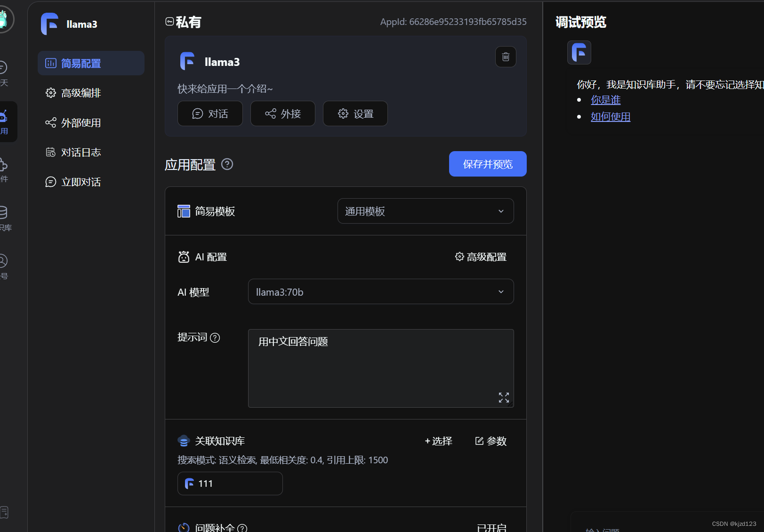This screenshot has height=532, width=764.
Task: Click the 关联知识库 icon
Action: 184,441
